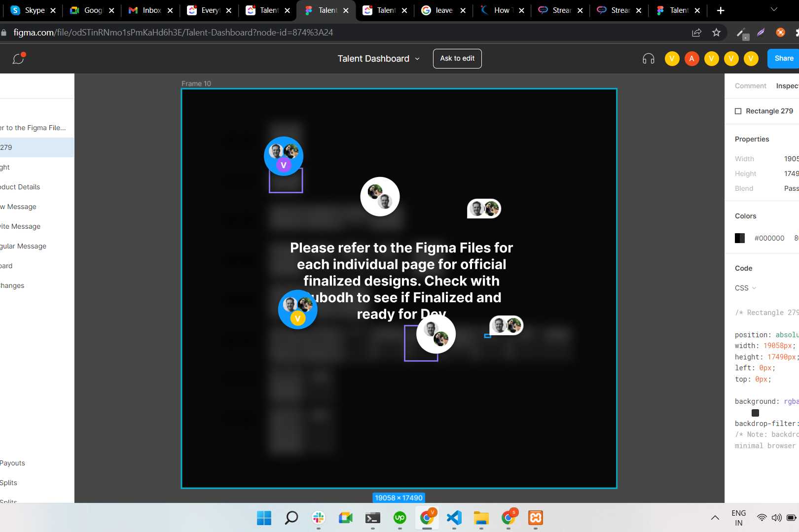Click the address bar URL field

(x=345, y=33)
